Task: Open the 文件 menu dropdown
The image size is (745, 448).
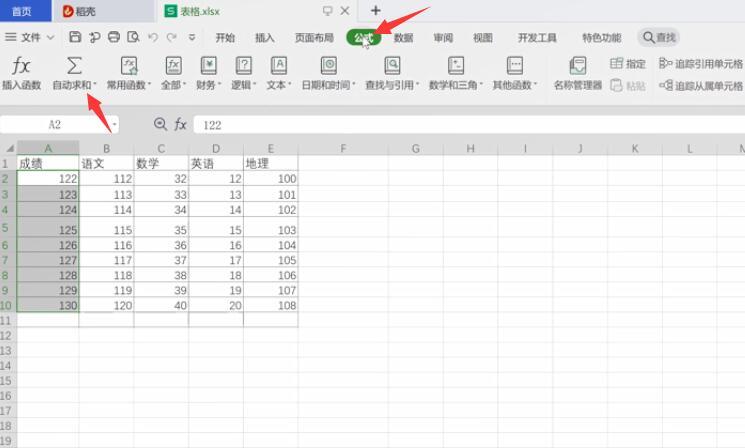Action: (29, 37)
